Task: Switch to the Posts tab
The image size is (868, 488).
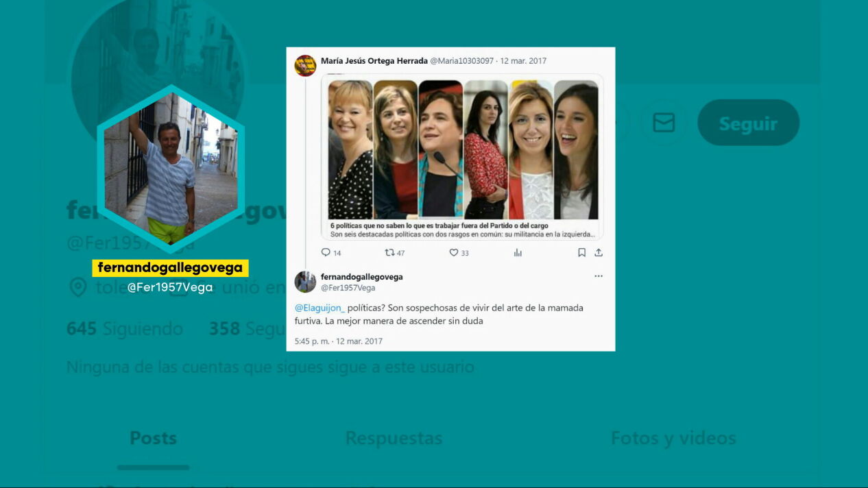Action: (x=153, y=438)
